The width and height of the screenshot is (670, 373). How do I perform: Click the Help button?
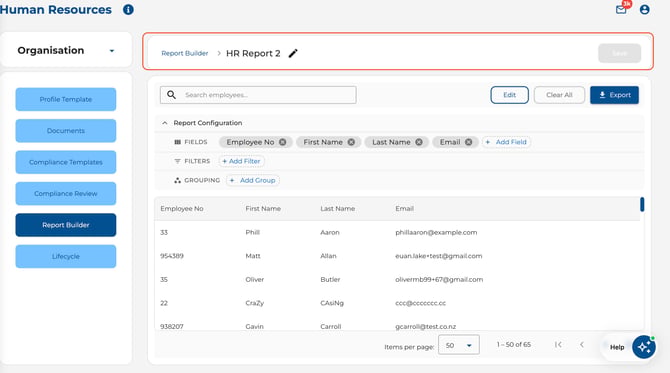(x=617, y=347)
